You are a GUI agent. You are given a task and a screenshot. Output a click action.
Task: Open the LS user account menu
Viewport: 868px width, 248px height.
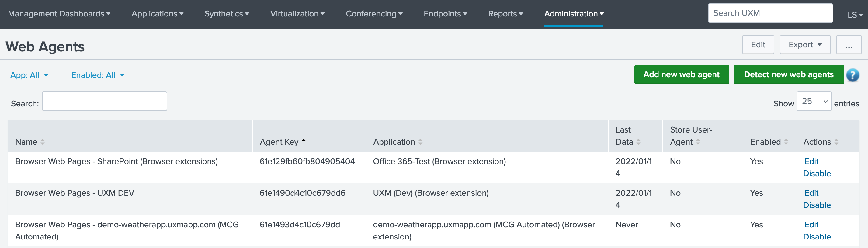coord(855,15)
